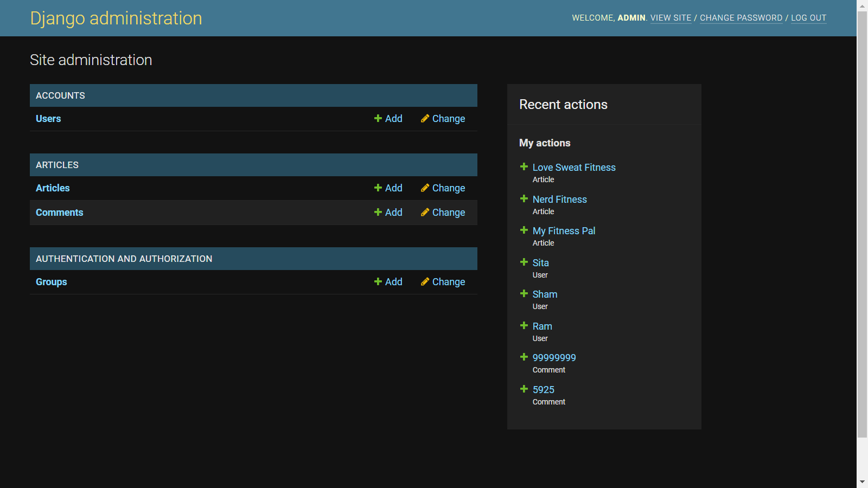Open the My Fitness Pal article entry

564,230
